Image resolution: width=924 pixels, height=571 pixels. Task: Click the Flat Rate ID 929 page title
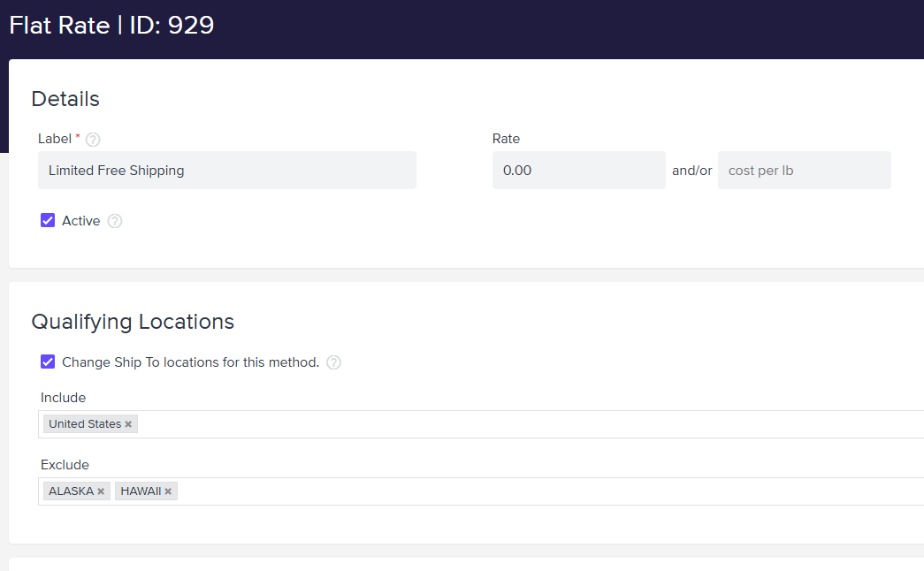coord(111,25)
